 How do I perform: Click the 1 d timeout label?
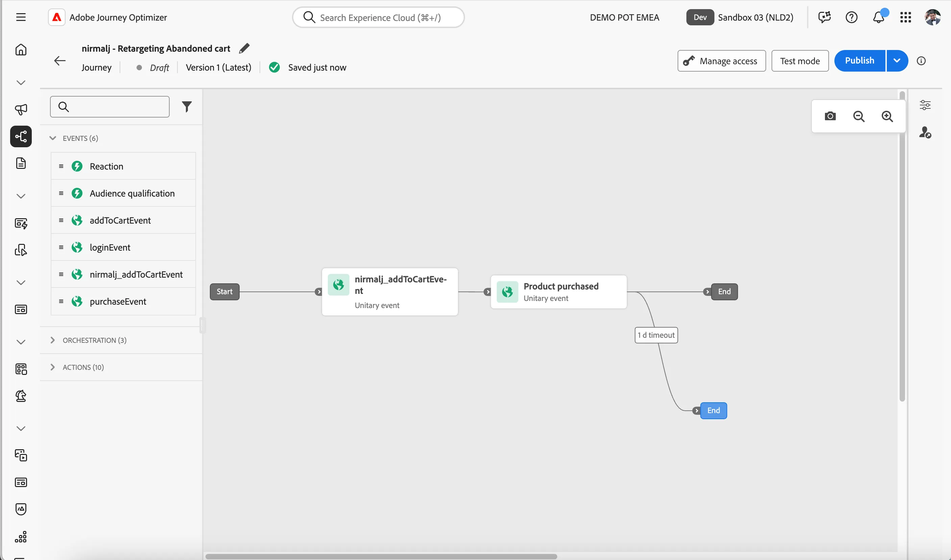click(x=656, y=335)
